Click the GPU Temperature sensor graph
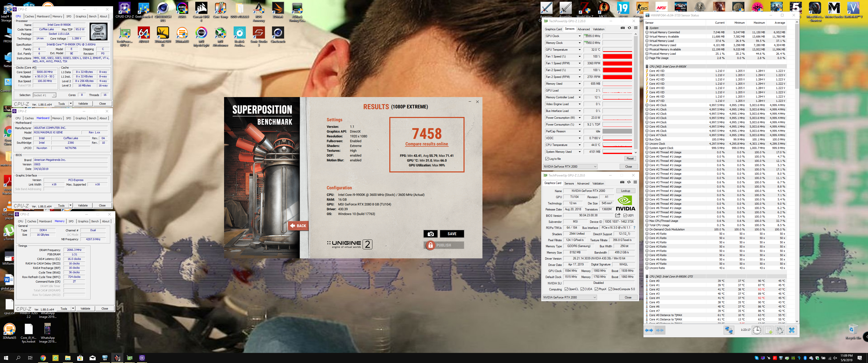Image resolution: width=868 pixels, height=363 pixels. pos(617,49)
